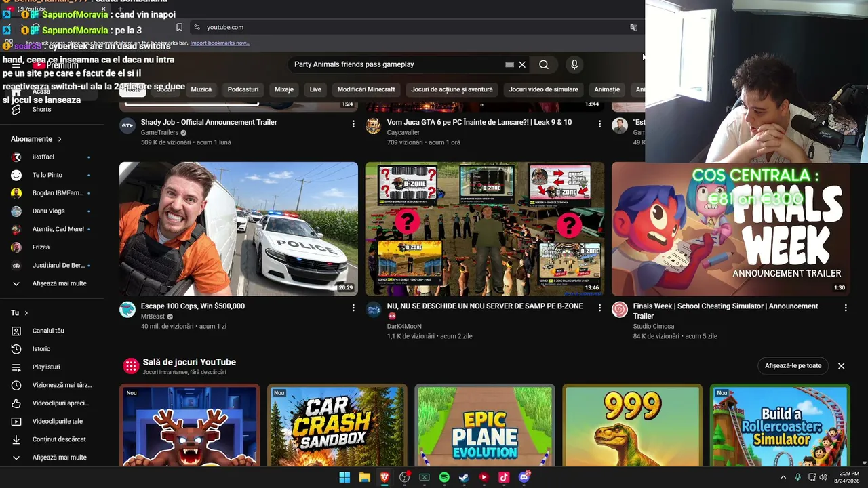Click the thumbs-up Videoclipuri apreciate icon
This screenshot has width=868, height=488.
(16, 403)
